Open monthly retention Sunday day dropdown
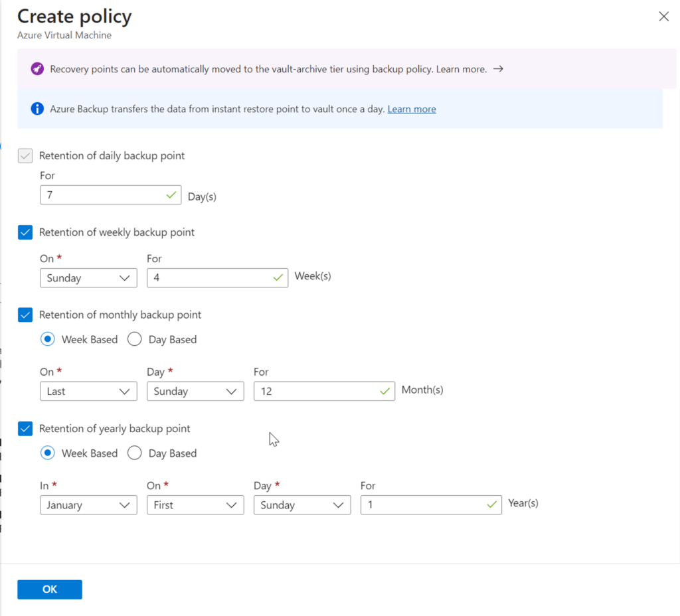680x616 pixels. (195, 392)
